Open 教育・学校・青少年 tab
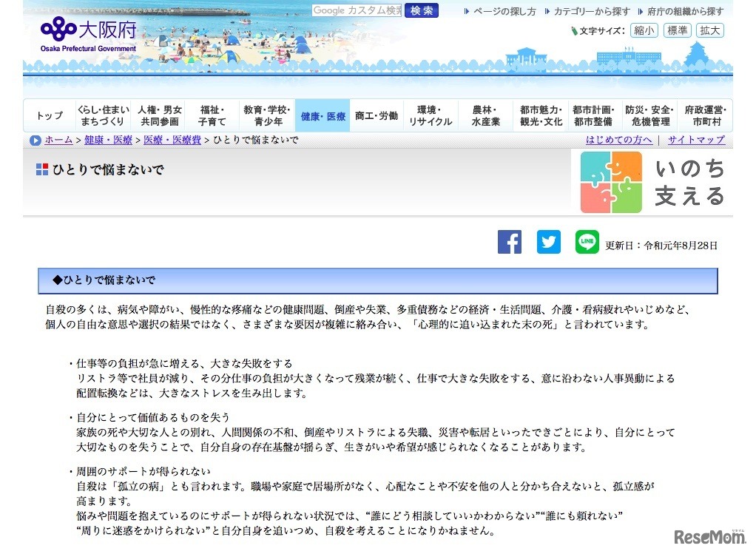Screen dimensions: 756x554 [x=267, y=115]
